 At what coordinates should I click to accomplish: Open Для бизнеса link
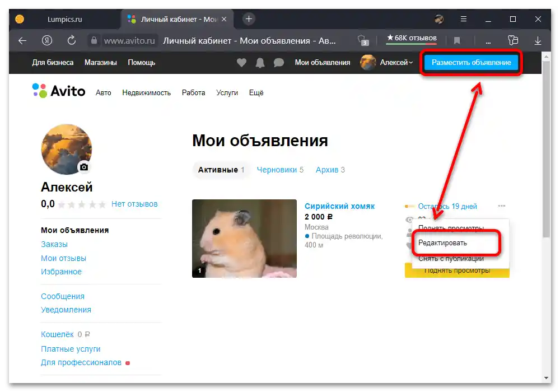(x=53, y=63)
